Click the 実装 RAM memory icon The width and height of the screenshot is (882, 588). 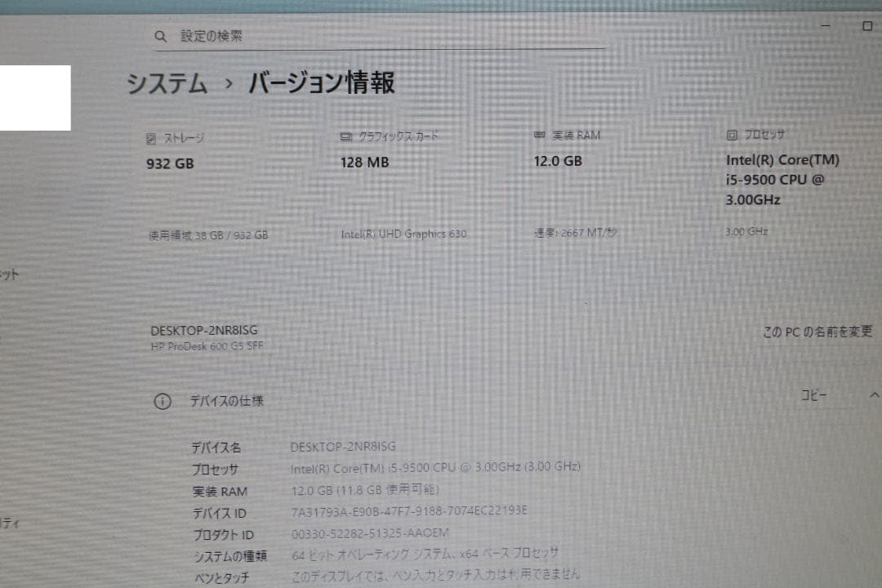coord(537,136)
